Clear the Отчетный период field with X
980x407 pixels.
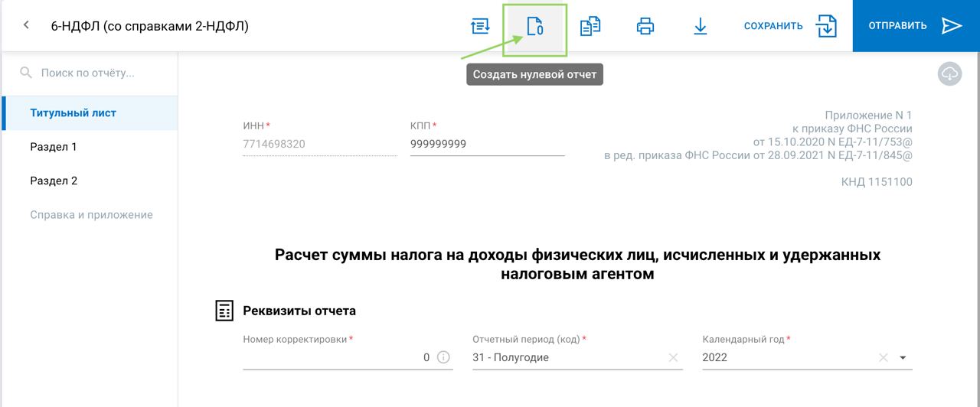click(x=673, y=357)
